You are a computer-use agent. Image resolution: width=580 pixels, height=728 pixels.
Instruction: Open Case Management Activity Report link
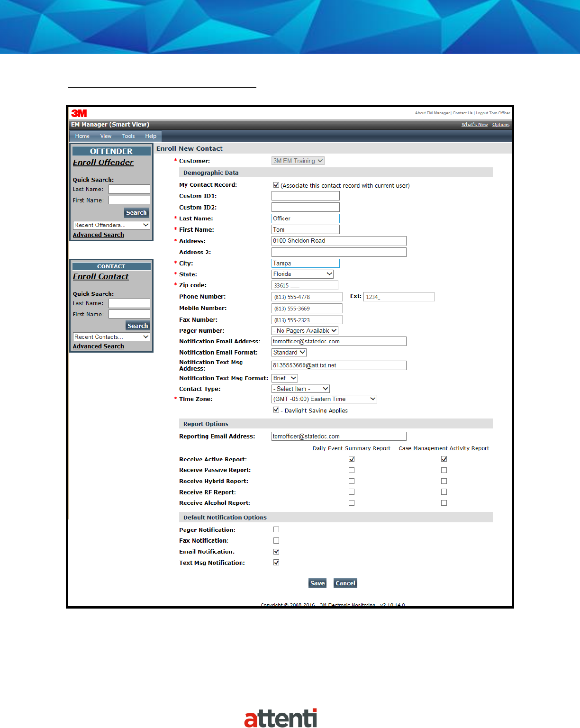click(444, 448)
